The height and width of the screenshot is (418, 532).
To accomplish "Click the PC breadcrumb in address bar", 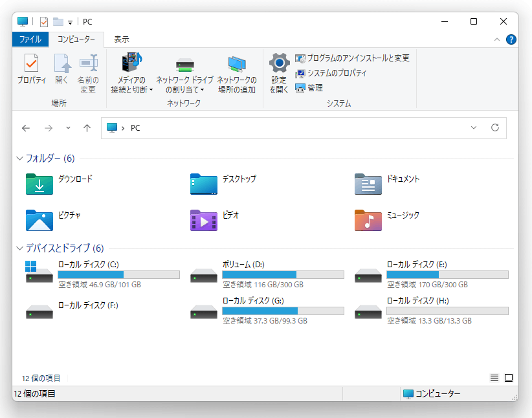I will coord(135,128).
